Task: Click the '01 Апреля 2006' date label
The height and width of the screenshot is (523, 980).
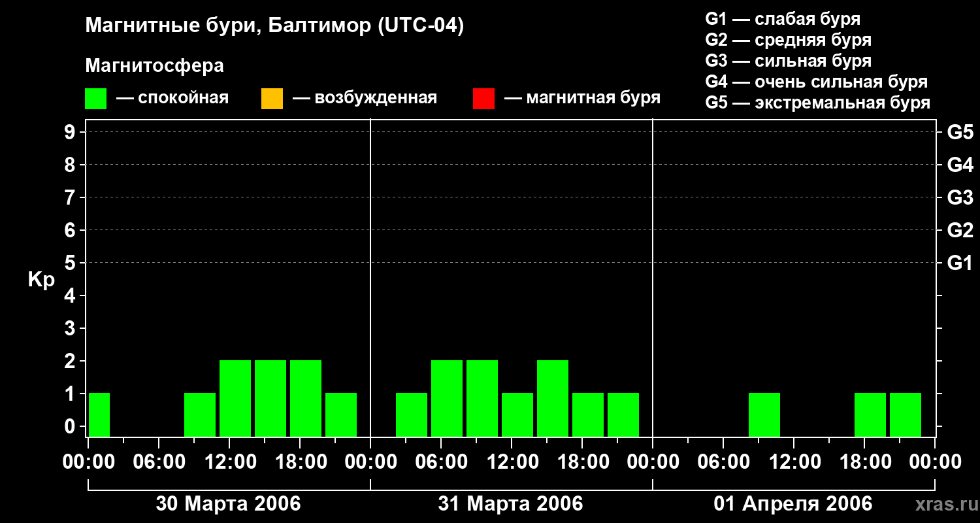Action: pyautogui.click(x=793, y=503)
